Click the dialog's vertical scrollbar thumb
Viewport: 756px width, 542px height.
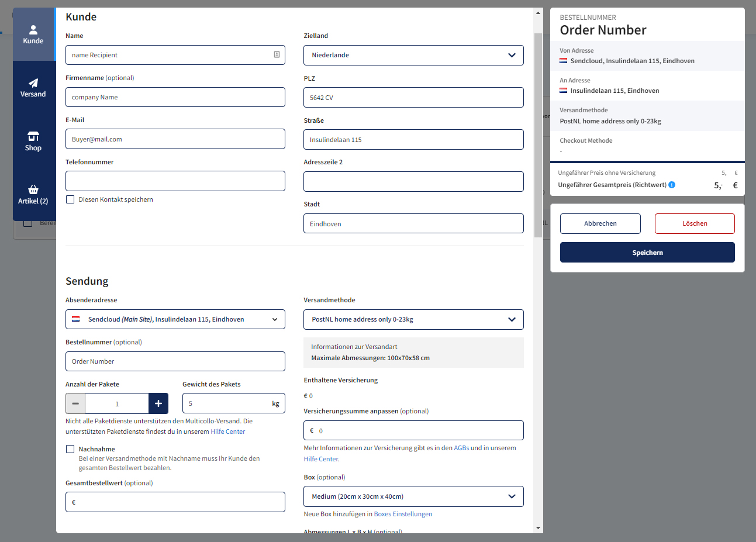[x=538, y=134]
